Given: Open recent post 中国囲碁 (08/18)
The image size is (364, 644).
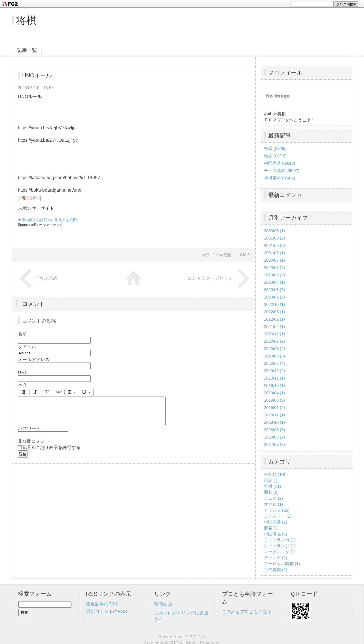Looking at the screenshot, I should tap(280, 163).
